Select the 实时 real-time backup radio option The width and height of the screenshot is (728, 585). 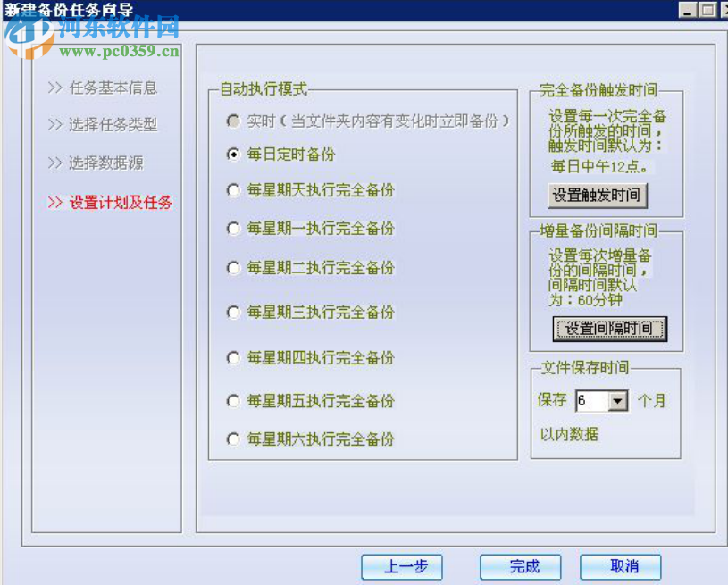click(x=233, y=121)
